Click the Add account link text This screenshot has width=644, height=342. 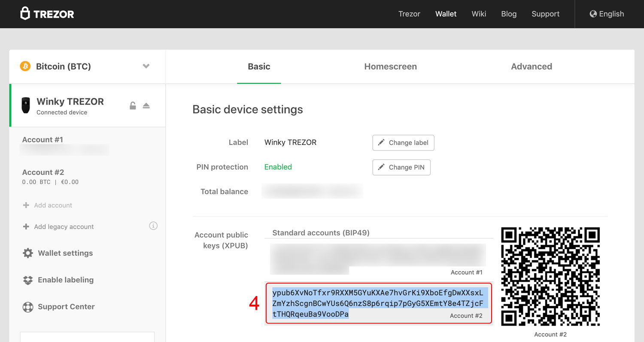click(x=53, y=205)
